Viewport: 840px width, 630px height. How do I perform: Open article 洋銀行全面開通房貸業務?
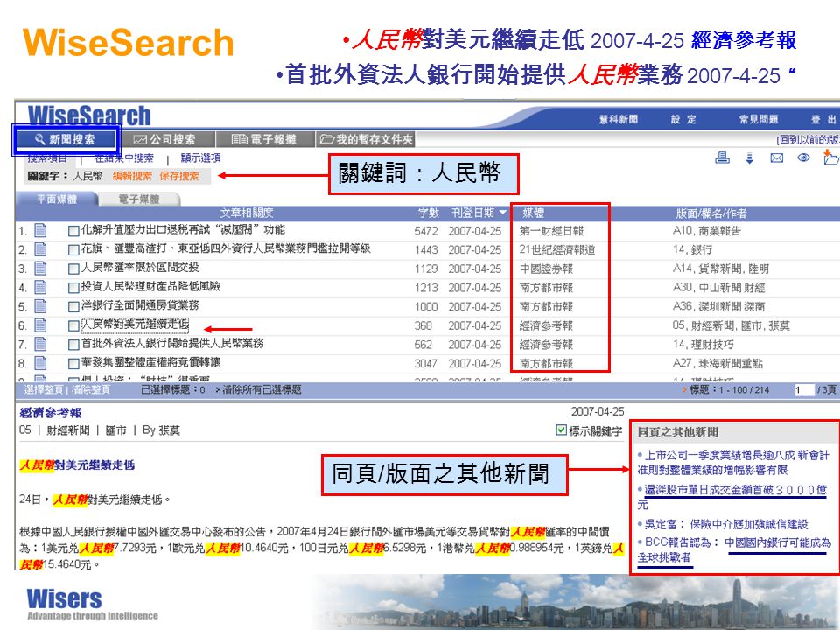pyautogui.click(x=140, y=305)
